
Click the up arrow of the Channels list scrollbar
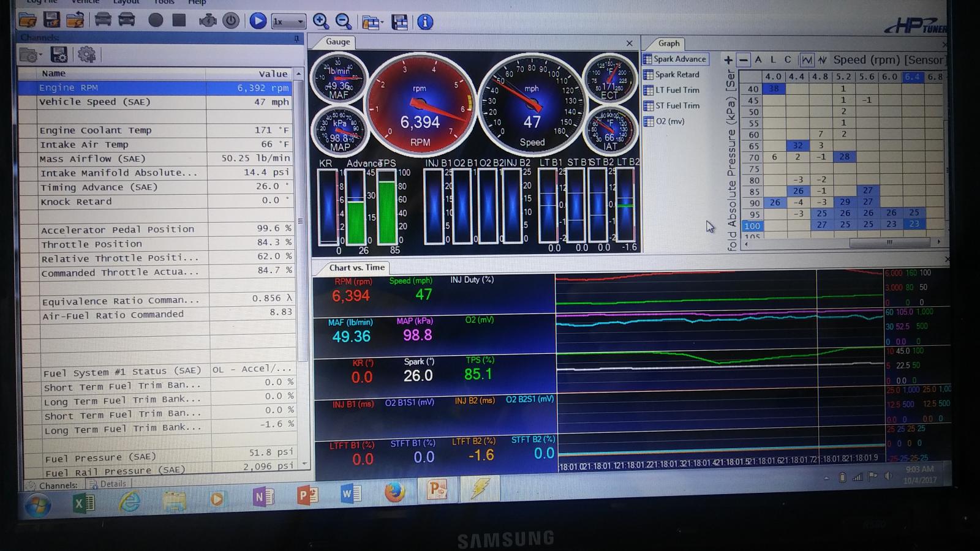298,73
